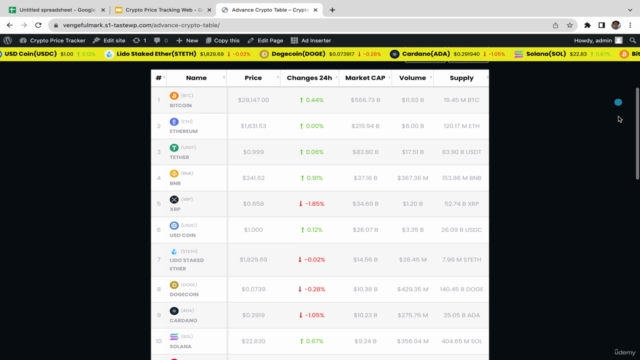This screenshot has height=360, width=640.
Task: Sort table by Market CAP column
Action: pyautogui.click(x=365, y=78)
